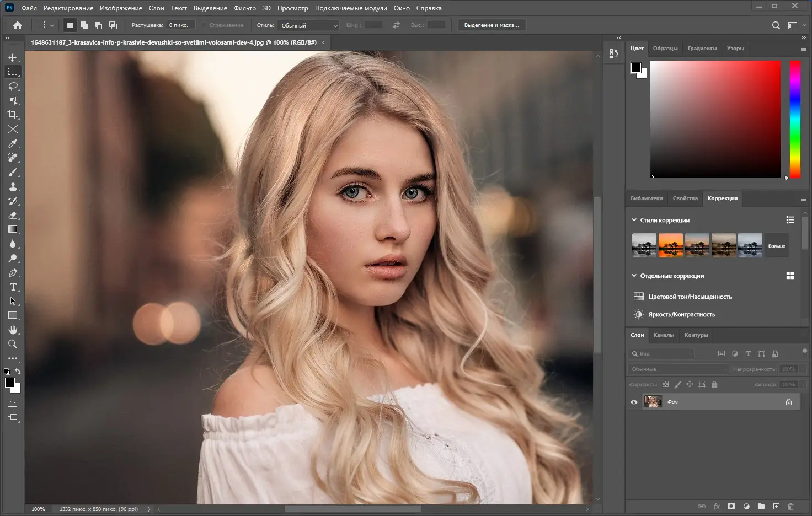
Task: Click the rainbow hue slider strip
Action: pos(795,119)
